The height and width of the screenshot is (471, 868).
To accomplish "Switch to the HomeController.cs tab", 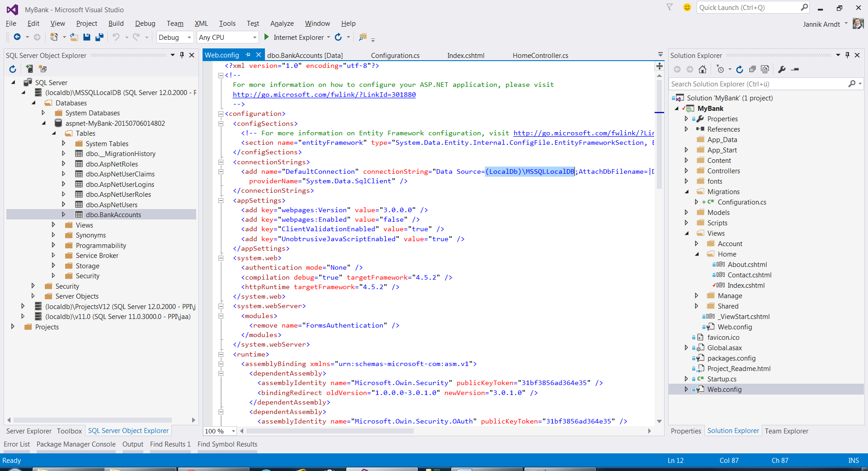I will coord(540,55).
